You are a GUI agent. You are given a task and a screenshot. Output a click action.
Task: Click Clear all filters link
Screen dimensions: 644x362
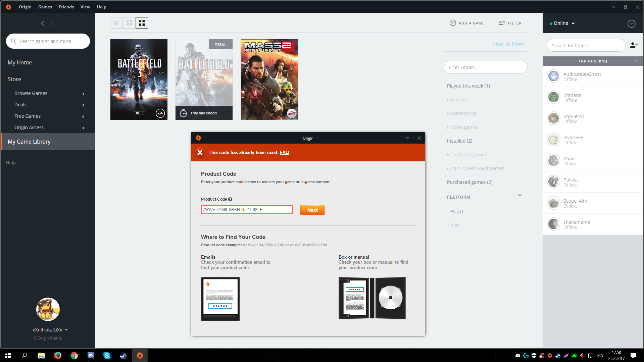508,44
